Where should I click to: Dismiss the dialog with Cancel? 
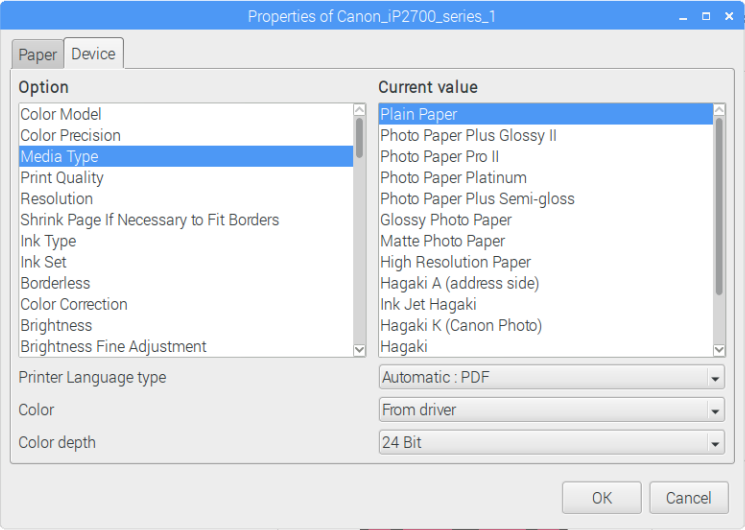688,498
